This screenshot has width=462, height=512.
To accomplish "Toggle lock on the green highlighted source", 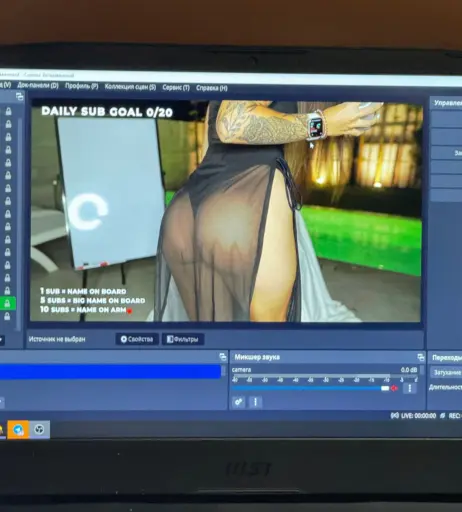I will click(7, 303).
